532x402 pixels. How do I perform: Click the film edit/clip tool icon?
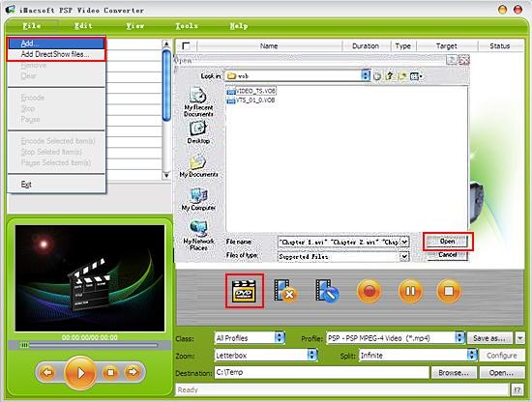click(x=327, y=291)
